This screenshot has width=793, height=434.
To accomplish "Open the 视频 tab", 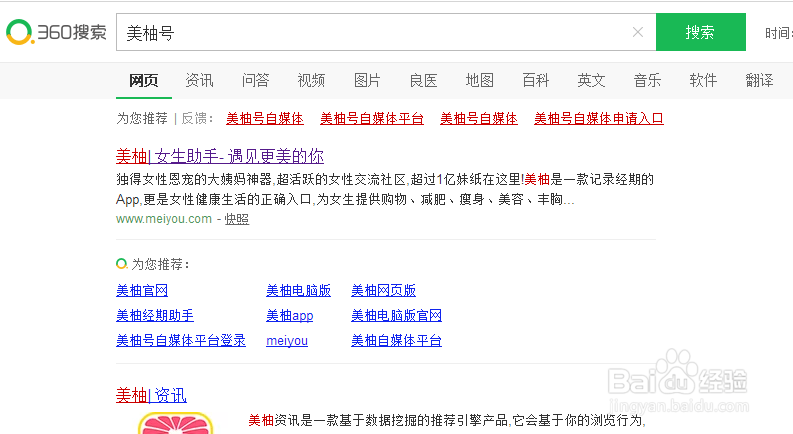I will click(311, 80).
